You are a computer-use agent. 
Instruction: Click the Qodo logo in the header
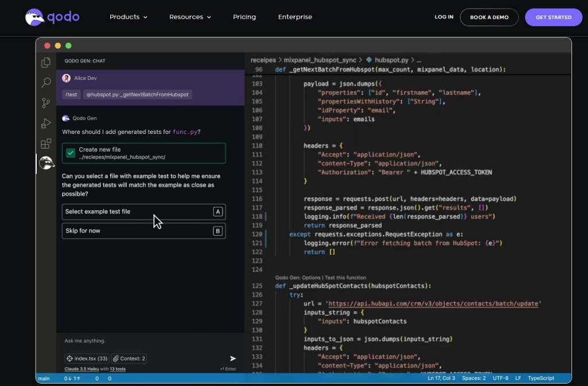52,17
